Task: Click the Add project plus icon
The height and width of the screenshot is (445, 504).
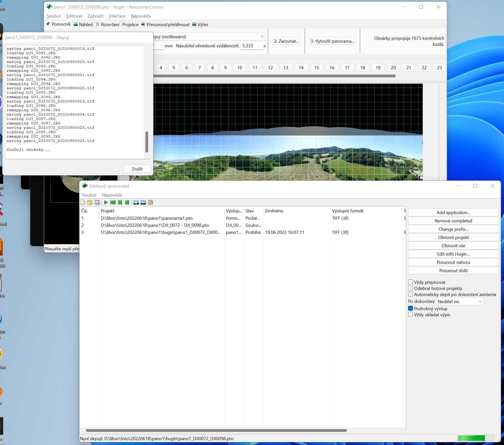Action: point(136,203)
